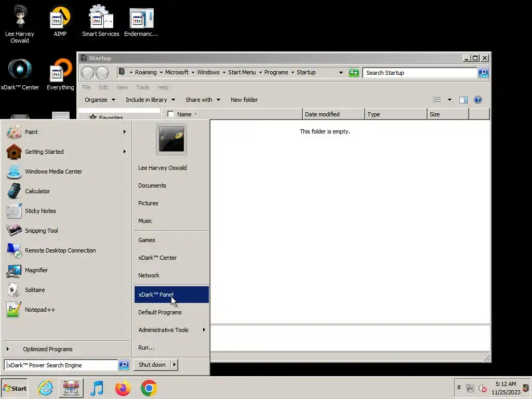Open Sticky Notes
532x399 pixels.
coord(66,211)
